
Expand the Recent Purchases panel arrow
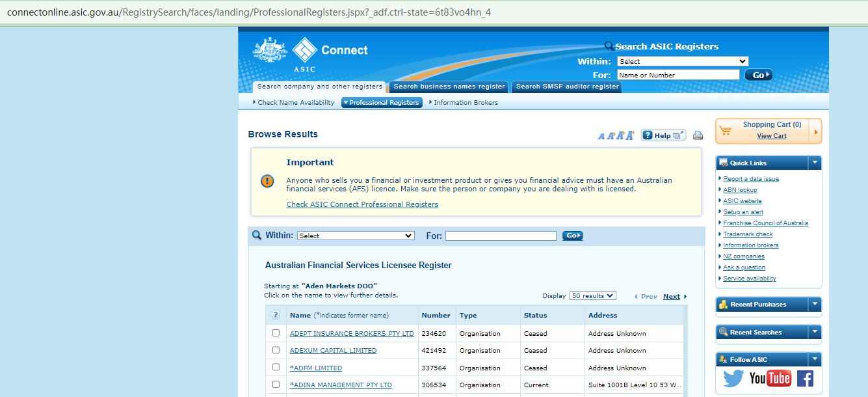coord(815,304)
